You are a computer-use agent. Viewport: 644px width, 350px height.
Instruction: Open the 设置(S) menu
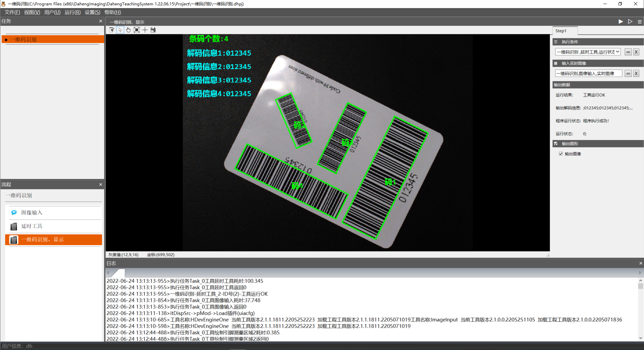tap(93, 12)
